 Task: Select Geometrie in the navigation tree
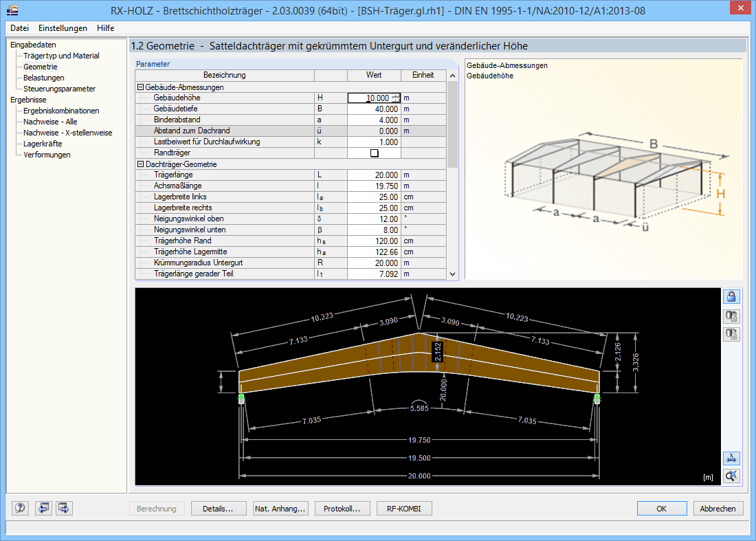point(41,67)
